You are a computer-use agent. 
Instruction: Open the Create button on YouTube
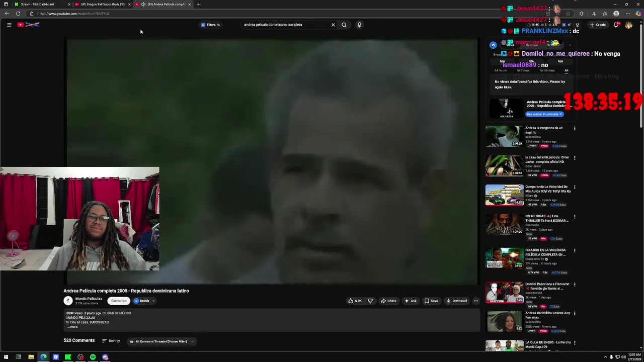pyautogui.click(x=598, y=25)
